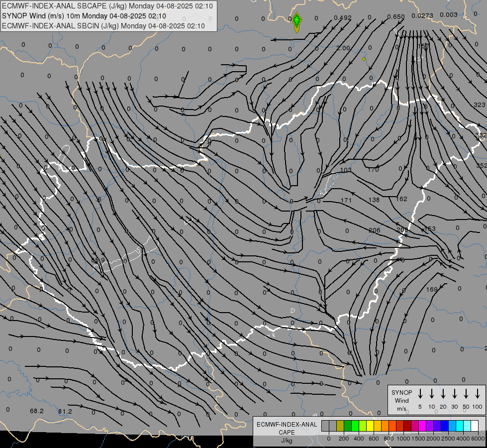Image resolution: width=487 pixels, height=448 pixels.
Task: Click the SYNOP Wind m/s legend label
Action: coord(401,400)
